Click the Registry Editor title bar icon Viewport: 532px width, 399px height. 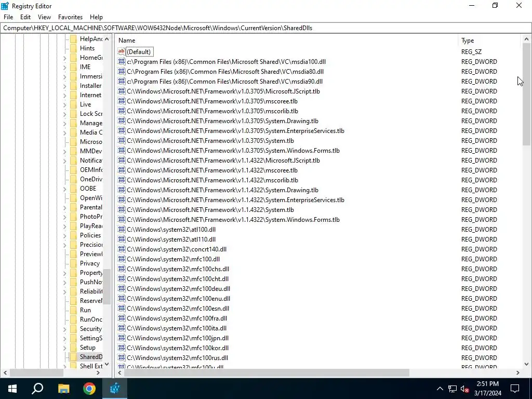(5, 6)
